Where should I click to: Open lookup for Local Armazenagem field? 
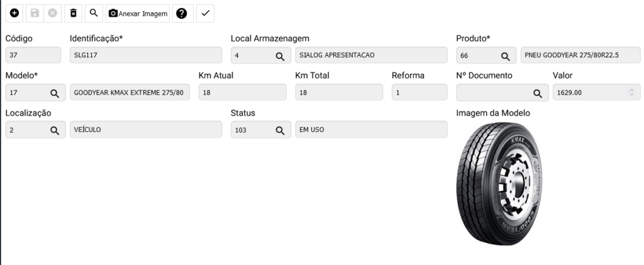(280, 56)
